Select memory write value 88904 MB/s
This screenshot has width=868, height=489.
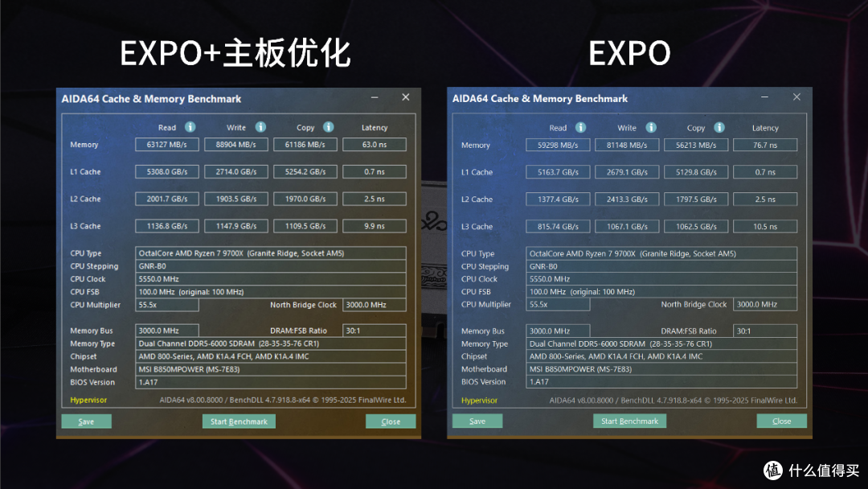pos(235,145)
